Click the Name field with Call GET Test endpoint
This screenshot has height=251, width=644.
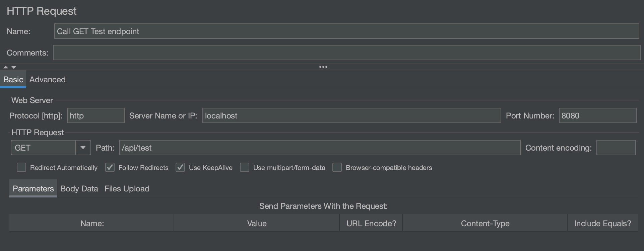346,31
